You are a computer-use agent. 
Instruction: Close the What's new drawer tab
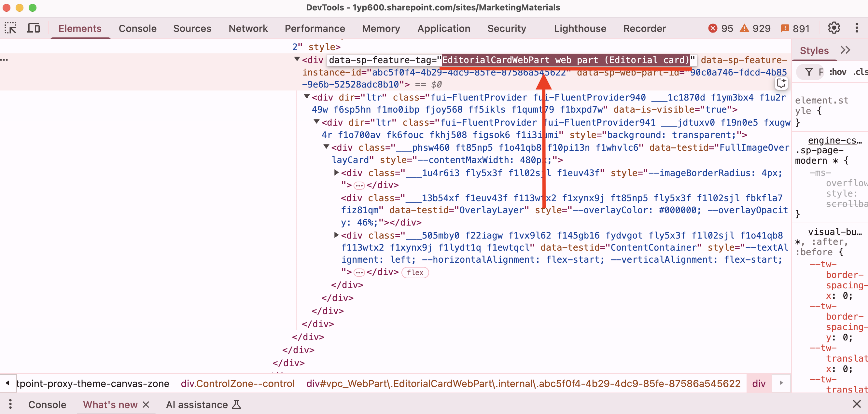[x=146, y=404]
